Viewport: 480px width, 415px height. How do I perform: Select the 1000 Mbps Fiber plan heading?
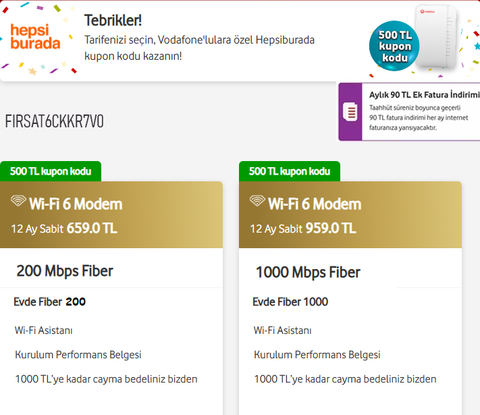coord(308,272)
